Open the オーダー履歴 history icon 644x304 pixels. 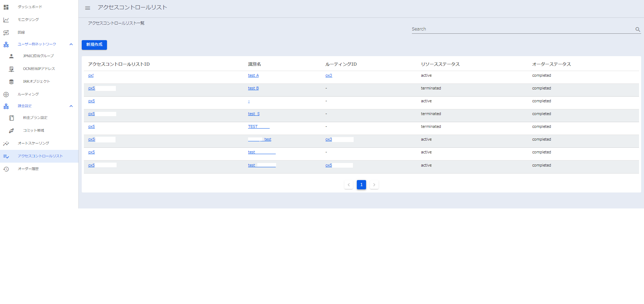coord(6,169)
